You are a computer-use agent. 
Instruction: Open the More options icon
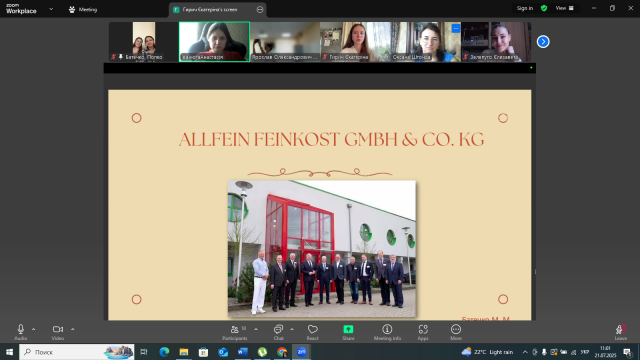(x=456, y=329)
